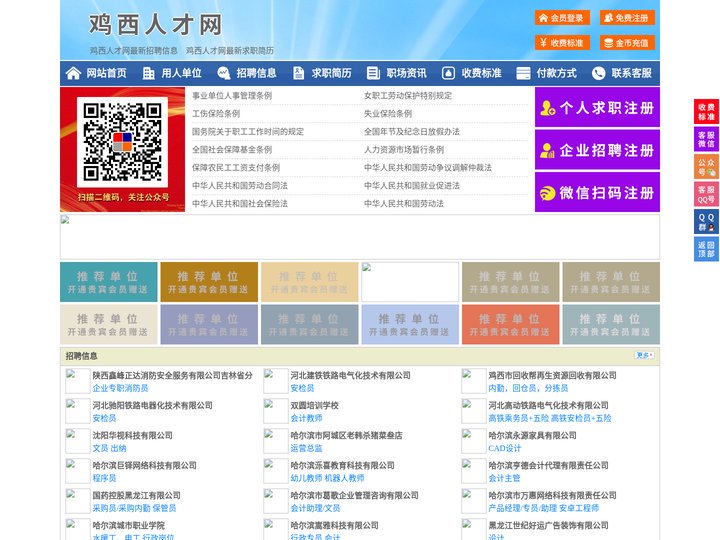Open the 程序员 job link
Image resolution: width=720 pixels, height=540 pixels.
104,478
